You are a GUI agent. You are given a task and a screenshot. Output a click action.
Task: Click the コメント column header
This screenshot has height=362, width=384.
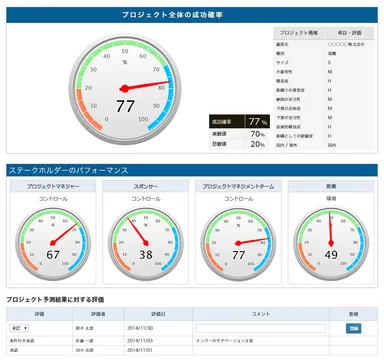[x=261, y=314]
